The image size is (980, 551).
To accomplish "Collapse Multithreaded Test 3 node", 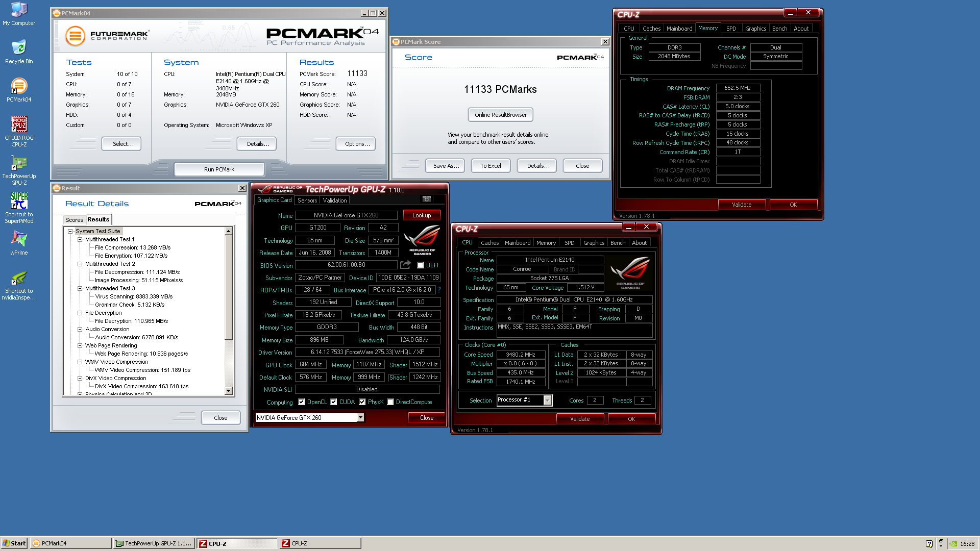I will (x=80, y=288).
